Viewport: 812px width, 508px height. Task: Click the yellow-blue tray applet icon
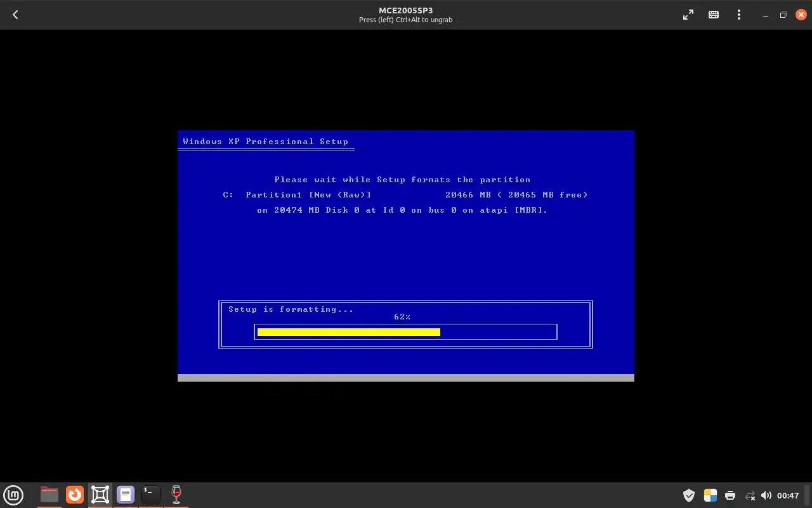(x=710, y=495)
